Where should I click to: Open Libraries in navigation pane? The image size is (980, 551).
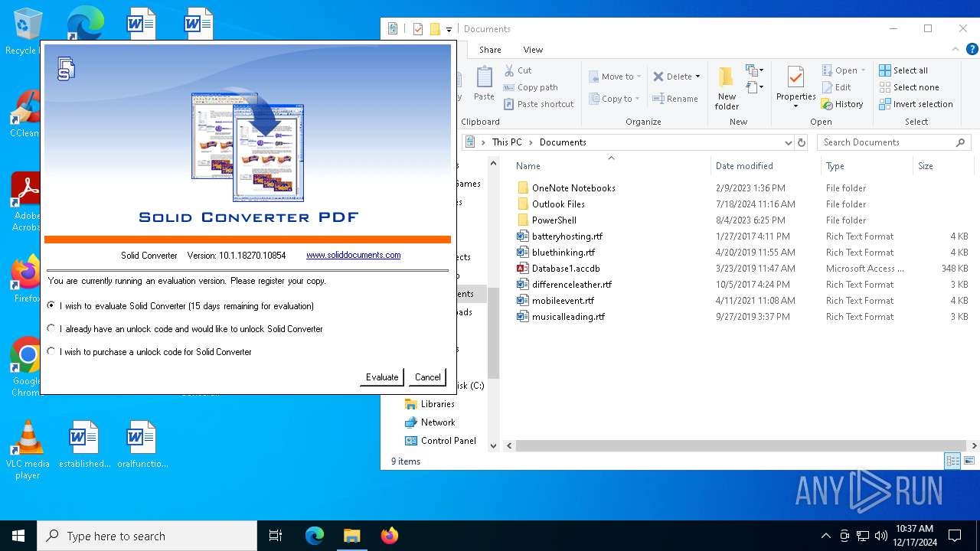click(x=437, y=404)
